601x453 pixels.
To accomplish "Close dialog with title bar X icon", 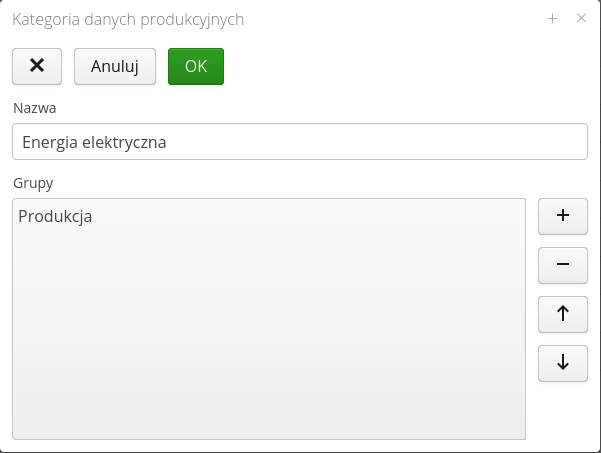I will (581, 18).
